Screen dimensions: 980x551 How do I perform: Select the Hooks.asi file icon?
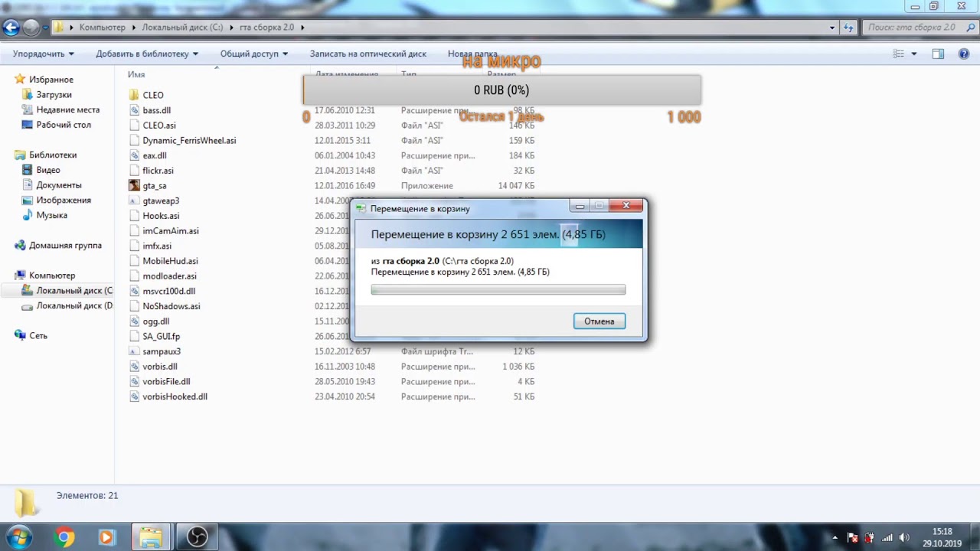tap(135, 216)
